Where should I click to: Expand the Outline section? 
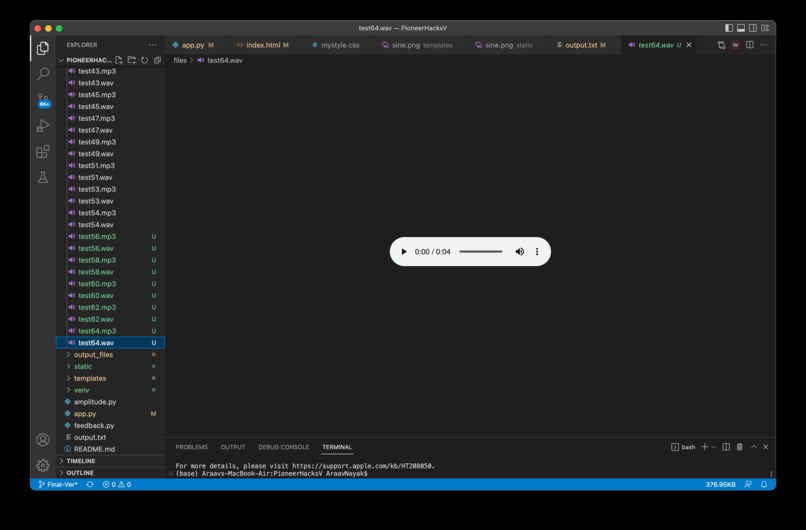(111, 472)
